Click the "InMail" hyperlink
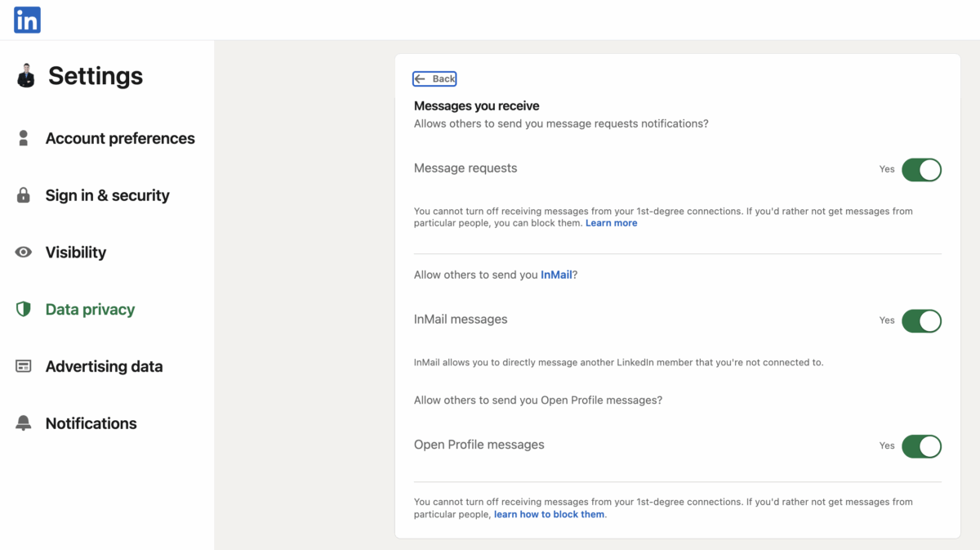The width and height of the screenshot is (980, 550). tap(555, 275)
